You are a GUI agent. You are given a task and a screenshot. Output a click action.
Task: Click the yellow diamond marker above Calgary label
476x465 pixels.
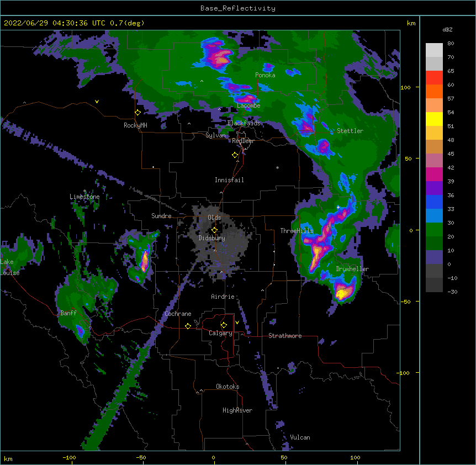[224, 325]
